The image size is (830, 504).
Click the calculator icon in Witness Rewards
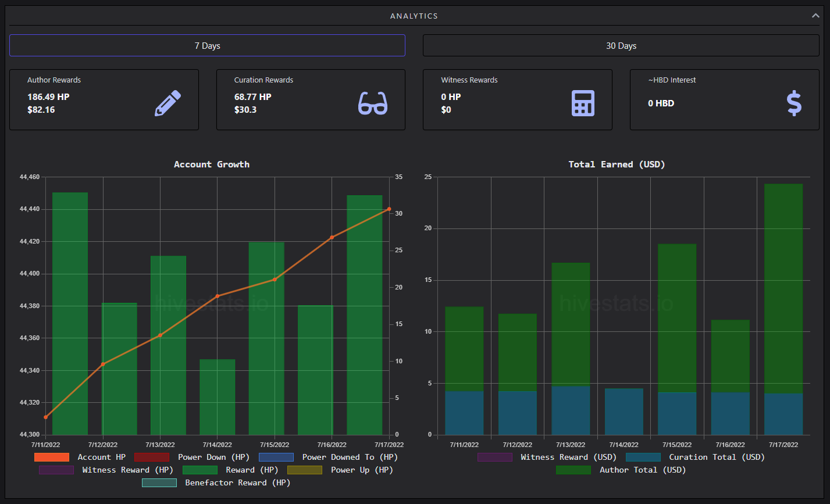[583, 103]
